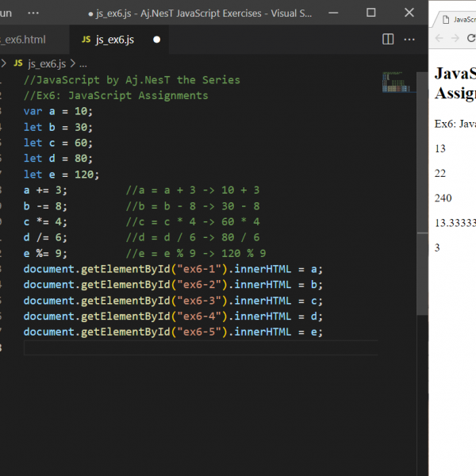Click the unsaved-changes dot on the js_ex6.js tab
This screenshot has width=476, height=476.
[x=156, y=39]
